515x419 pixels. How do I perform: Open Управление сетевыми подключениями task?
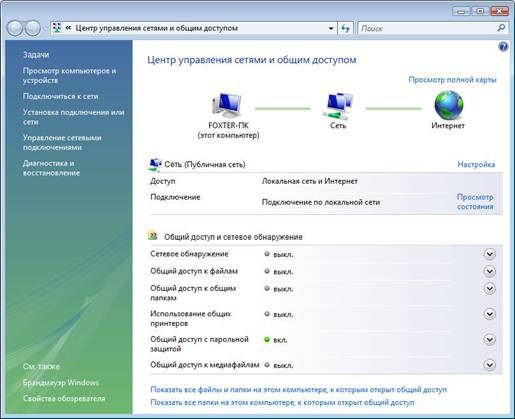[x=62, y=142]
